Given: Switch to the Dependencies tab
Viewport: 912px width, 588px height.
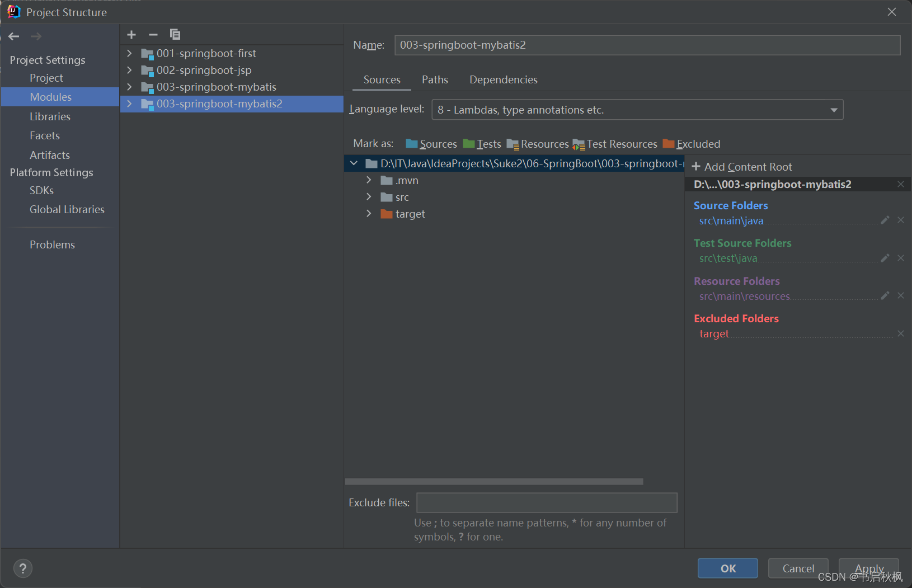Looking at the screenshot, I should (x=504, y=79).
